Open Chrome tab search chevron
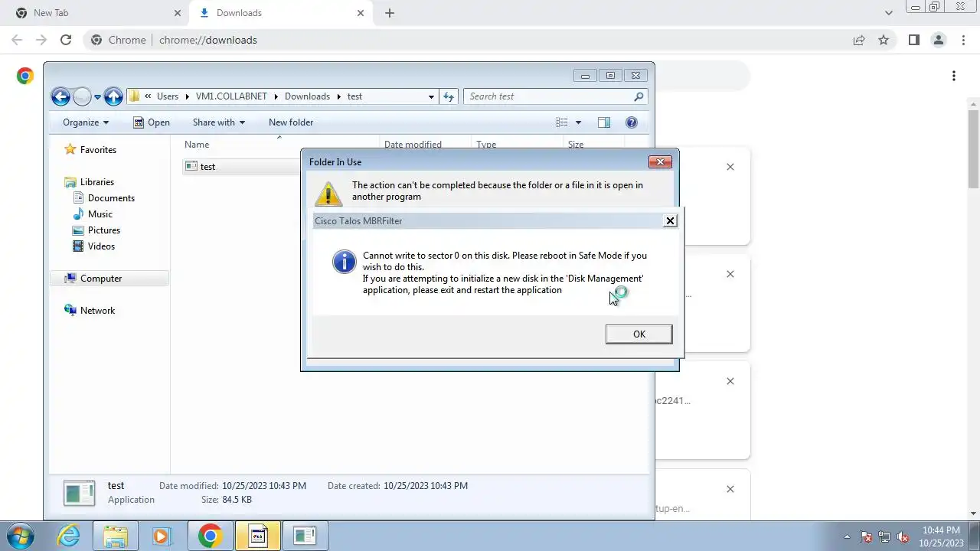Image resolution: width=980 pixels, height=551 pixels. click(x=888, y=13)
